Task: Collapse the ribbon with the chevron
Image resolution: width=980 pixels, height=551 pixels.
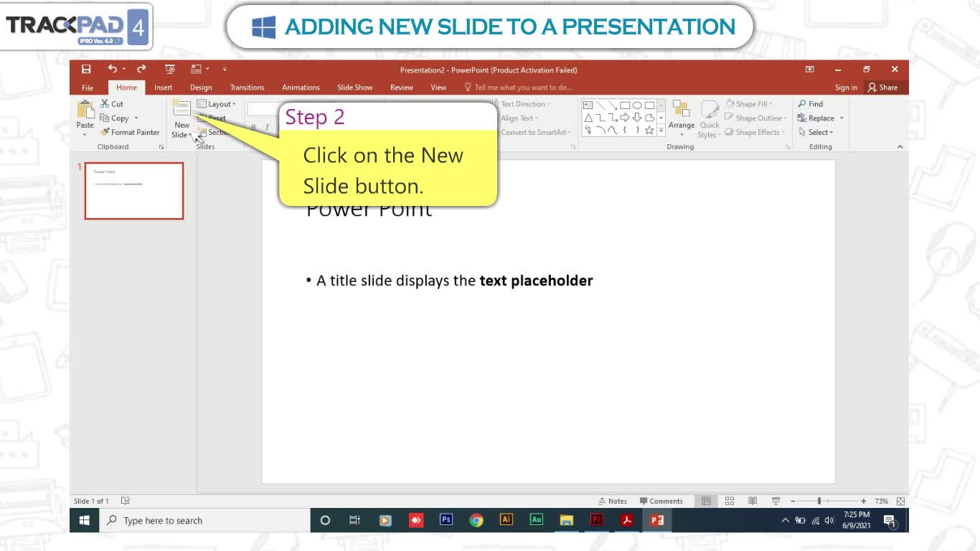Action: (x=900, y=147)
